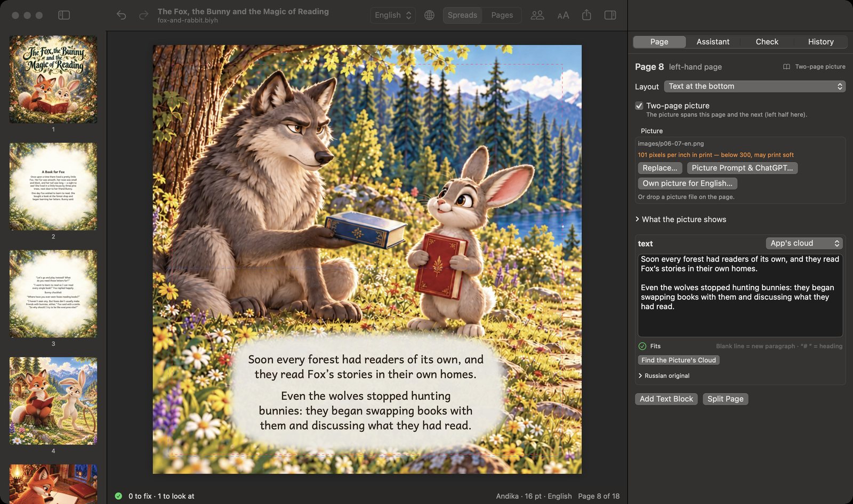Click '0 to fix · 1 to look at' status
Image resolution: width=853 pixels, height=504 pixels.
(x=161, y=496)
